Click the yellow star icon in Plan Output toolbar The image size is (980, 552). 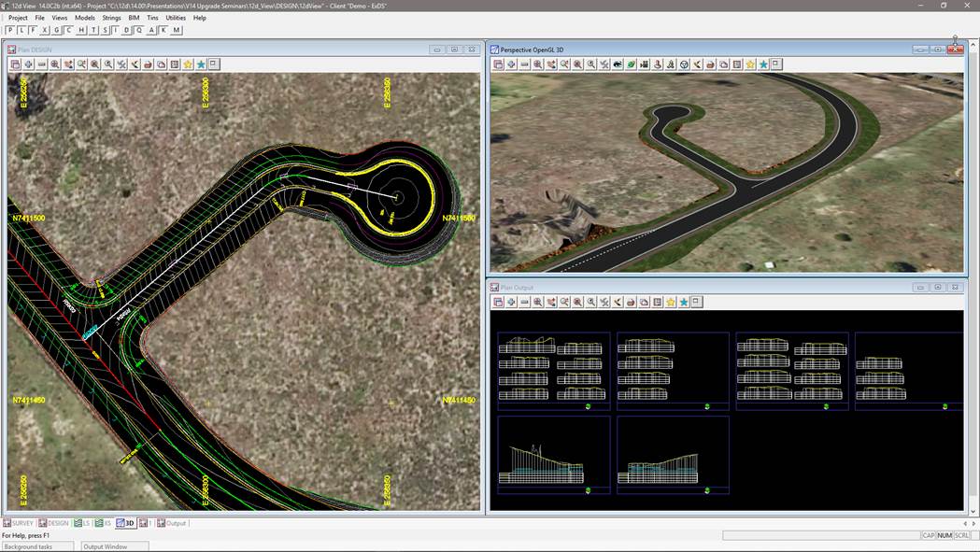point(671,302)
